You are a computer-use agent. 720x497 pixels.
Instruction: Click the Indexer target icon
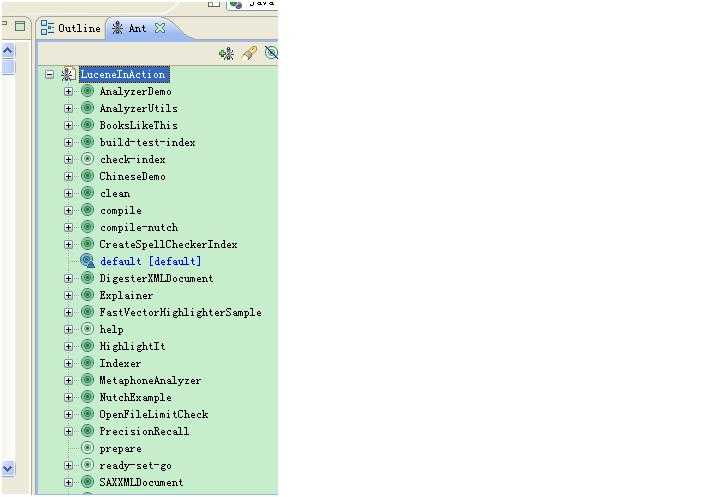(87, 363)
